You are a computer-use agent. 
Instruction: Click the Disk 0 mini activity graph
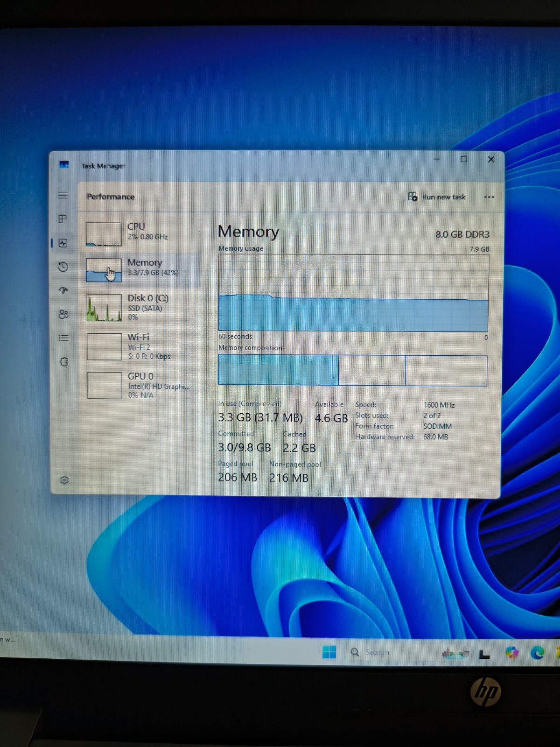pyautogui.click(x=104, y=308)
